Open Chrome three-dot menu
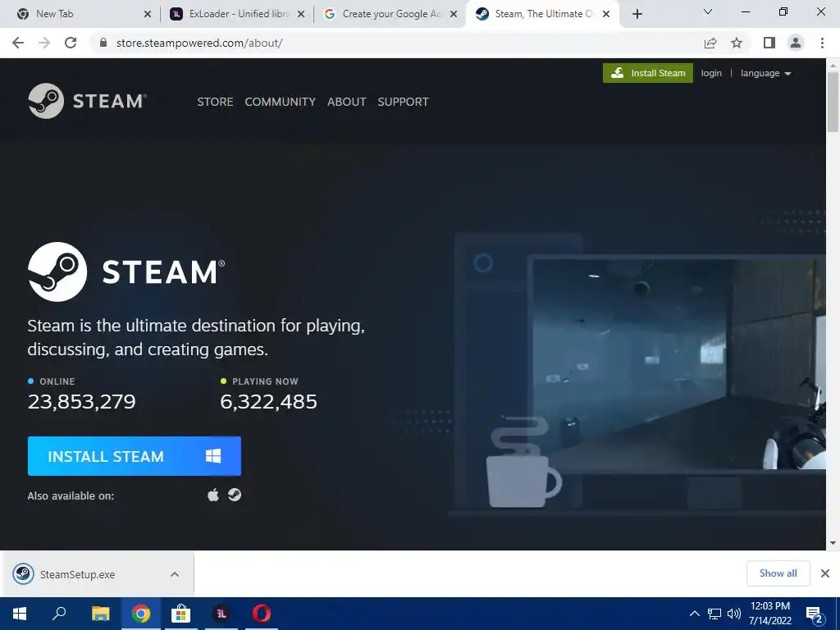Screen dimensions: 840x630 (822, 43)
